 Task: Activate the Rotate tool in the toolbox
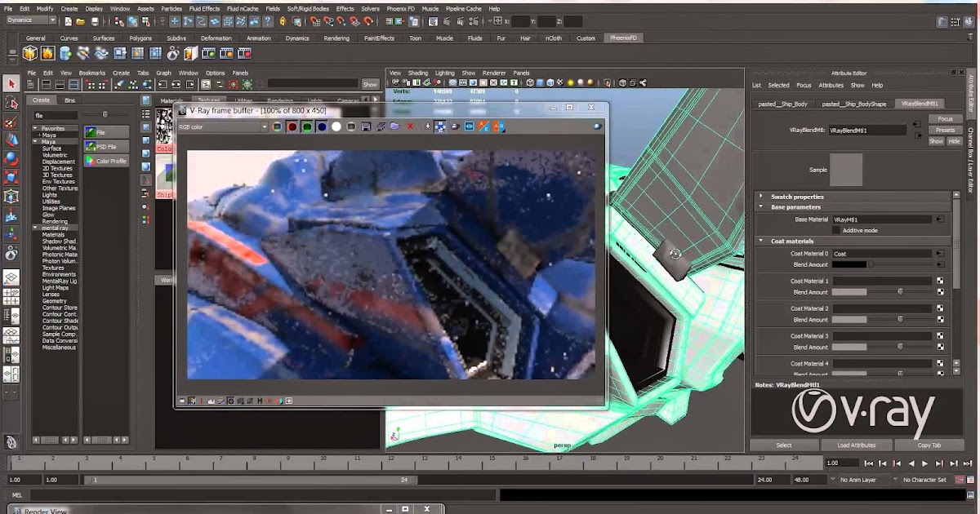tap(11, 159)
